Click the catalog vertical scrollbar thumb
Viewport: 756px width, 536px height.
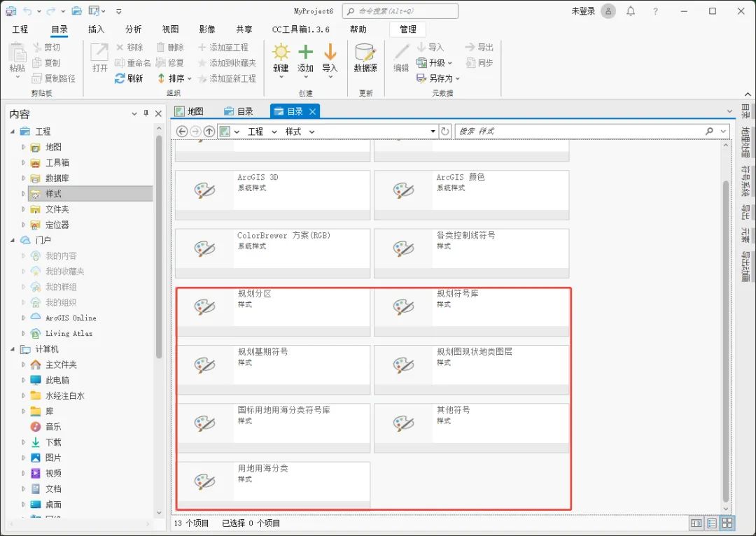pos(726,341)
